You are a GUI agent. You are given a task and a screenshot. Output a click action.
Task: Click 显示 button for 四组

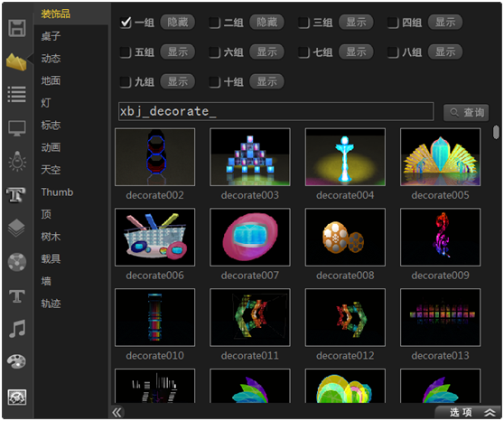445,23
